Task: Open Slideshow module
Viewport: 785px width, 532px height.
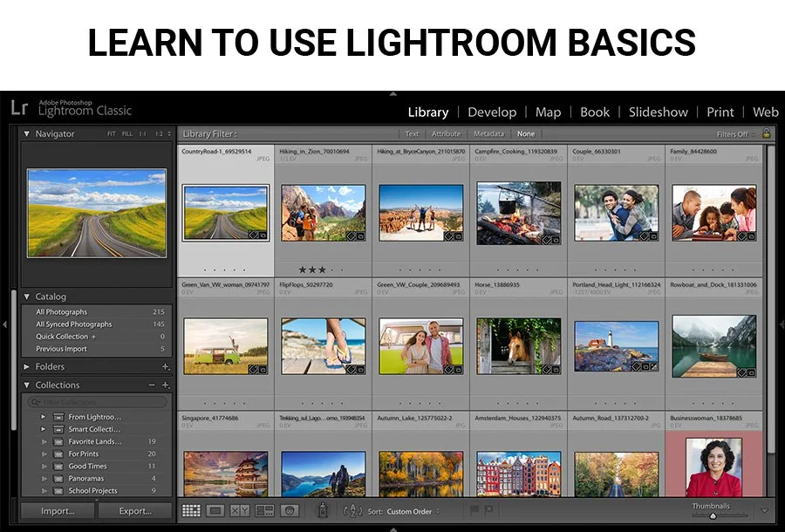Action: (658, 113)
